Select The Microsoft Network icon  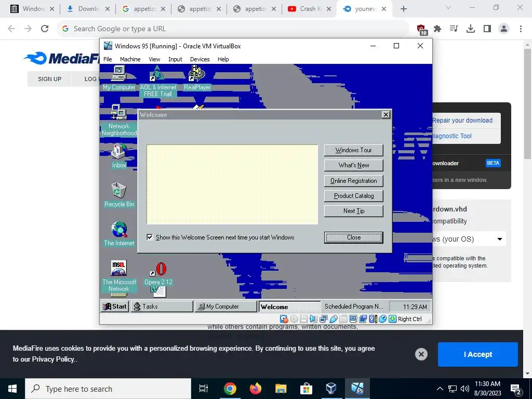click(119, 276)
